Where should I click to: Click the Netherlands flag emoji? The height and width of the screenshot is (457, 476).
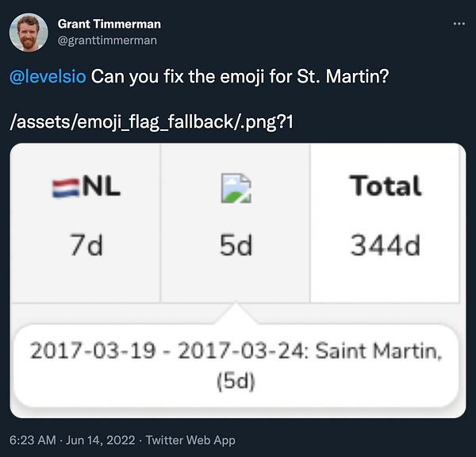(x=65, y=190)
